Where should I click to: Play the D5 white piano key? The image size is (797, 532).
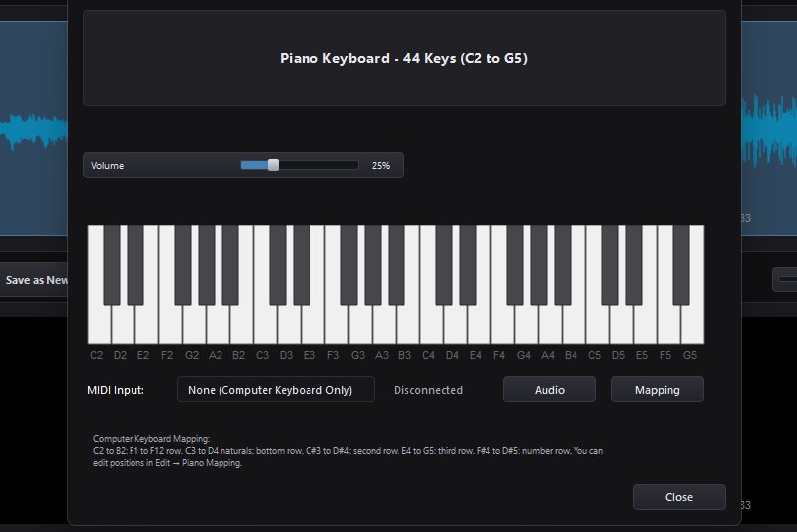point(621,325)
